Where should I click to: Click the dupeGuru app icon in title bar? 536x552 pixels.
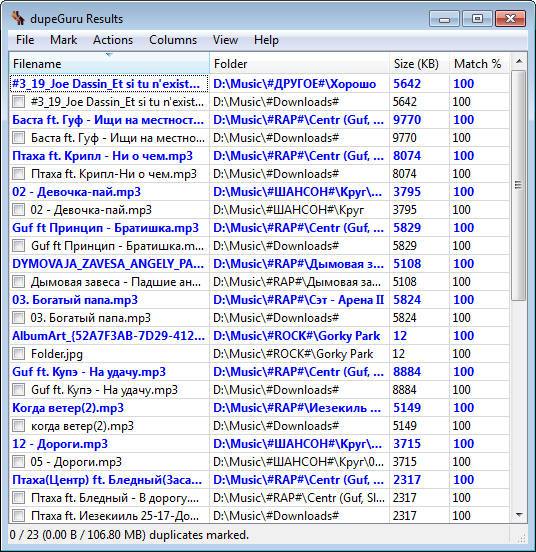coord(18,18)
